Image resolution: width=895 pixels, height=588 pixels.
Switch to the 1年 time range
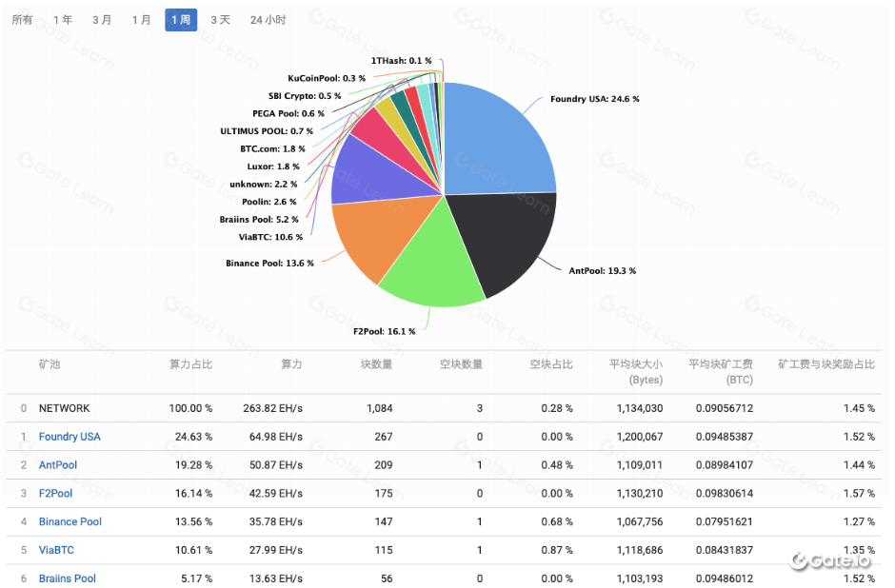click(x=63, y=20)
